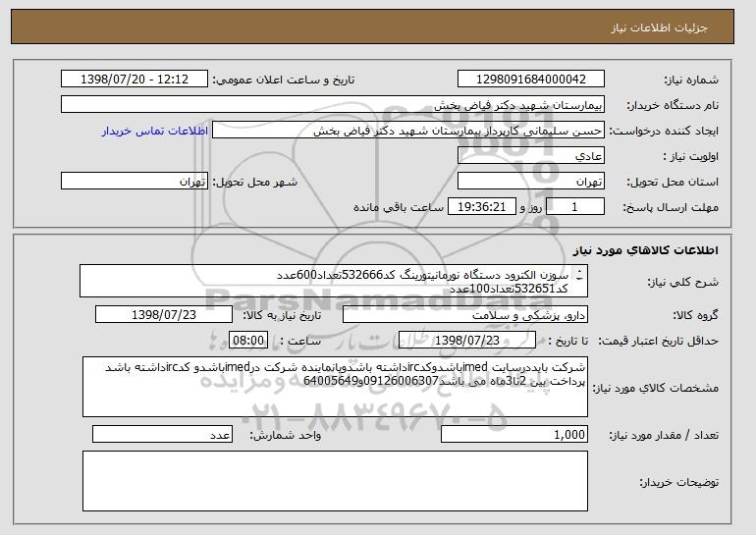
Task: Click the ساعت field 08:00
Action: tap(248, 341)
